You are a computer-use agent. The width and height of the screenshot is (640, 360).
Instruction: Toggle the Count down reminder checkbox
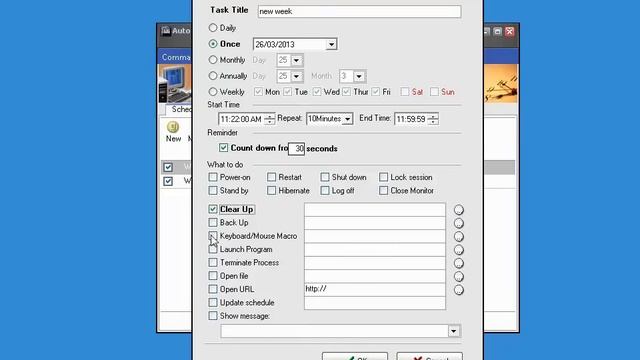pyautogui.click(x=223, y=148)
